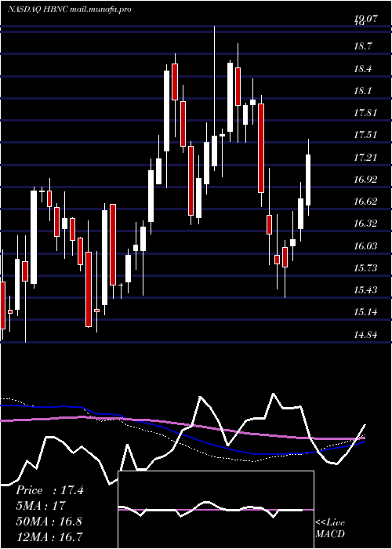Click the 15.43 price axis label
Image resolution: width=392 pixels, height=549 pixels.
(365, 290)
